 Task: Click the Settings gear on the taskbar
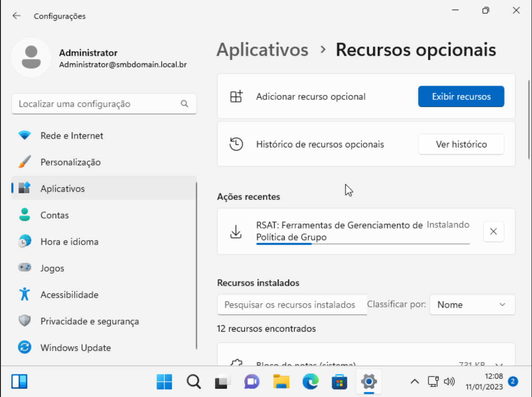click(x=369, y=382)
